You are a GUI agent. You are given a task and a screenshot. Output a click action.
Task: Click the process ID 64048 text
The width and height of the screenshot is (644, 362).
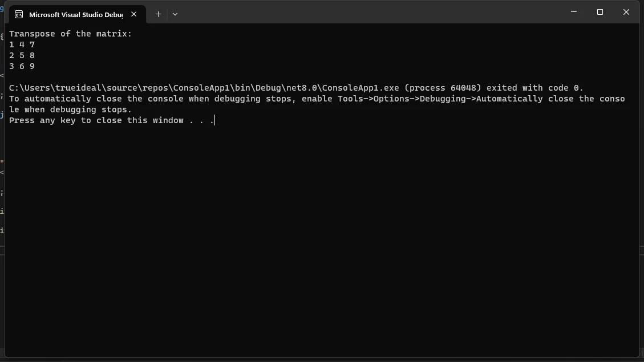click(x=465, y=88)
